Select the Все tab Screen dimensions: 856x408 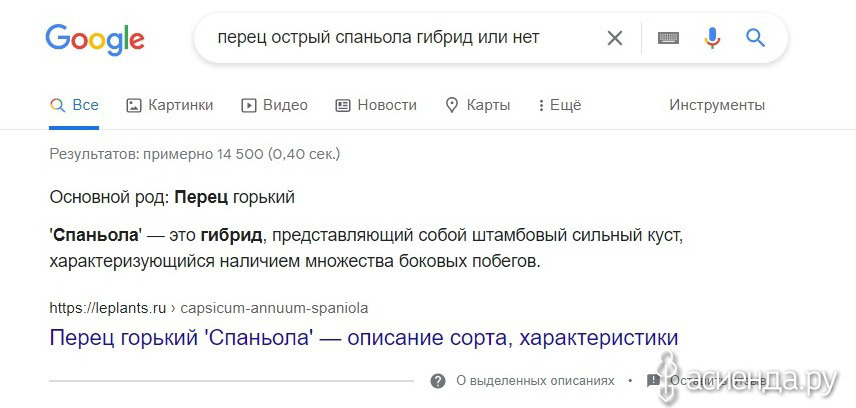[74, 105]
